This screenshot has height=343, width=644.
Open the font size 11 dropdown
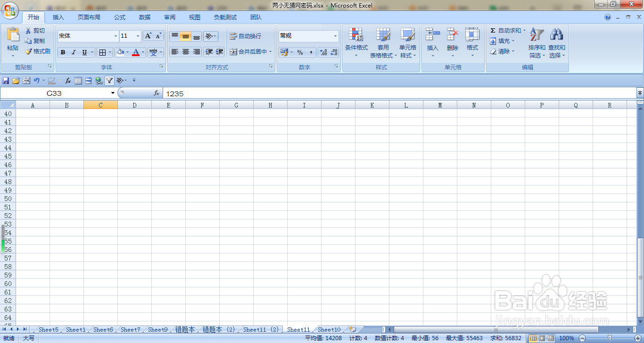138,36
